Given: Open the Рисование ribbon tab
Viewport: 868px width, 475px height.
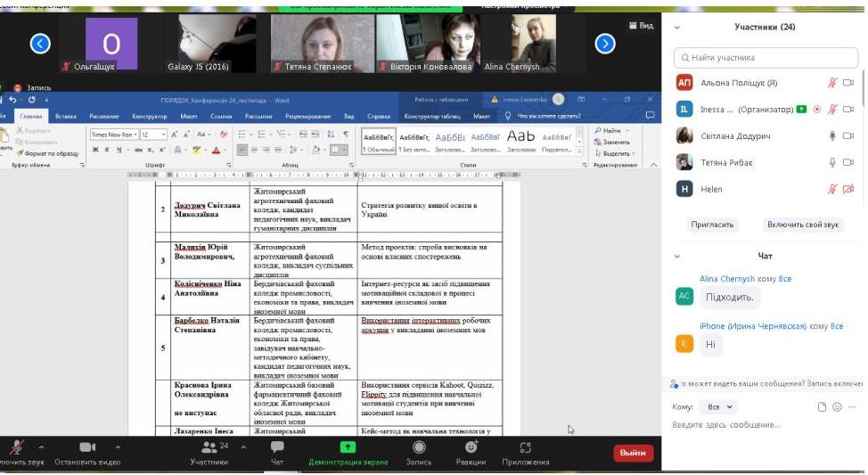Looking at the screenshot, I should pyautogui.click(x=104, y=116).
